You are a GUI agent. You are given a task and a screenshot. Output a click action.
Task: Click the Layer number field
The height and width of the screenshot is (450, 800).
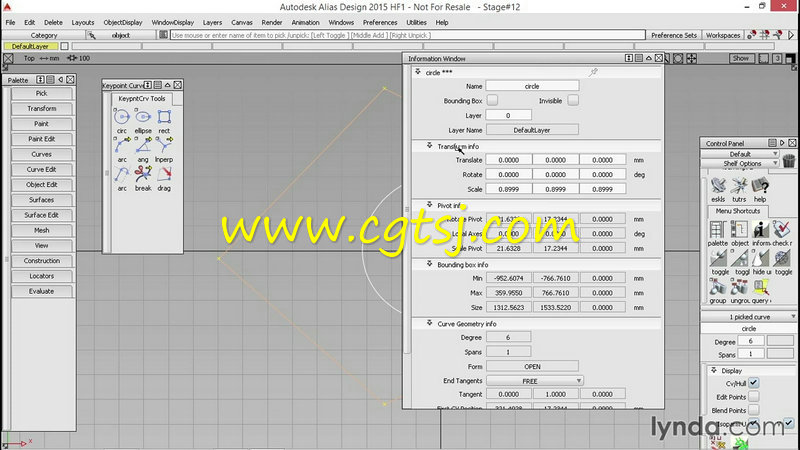coord(508,115)
